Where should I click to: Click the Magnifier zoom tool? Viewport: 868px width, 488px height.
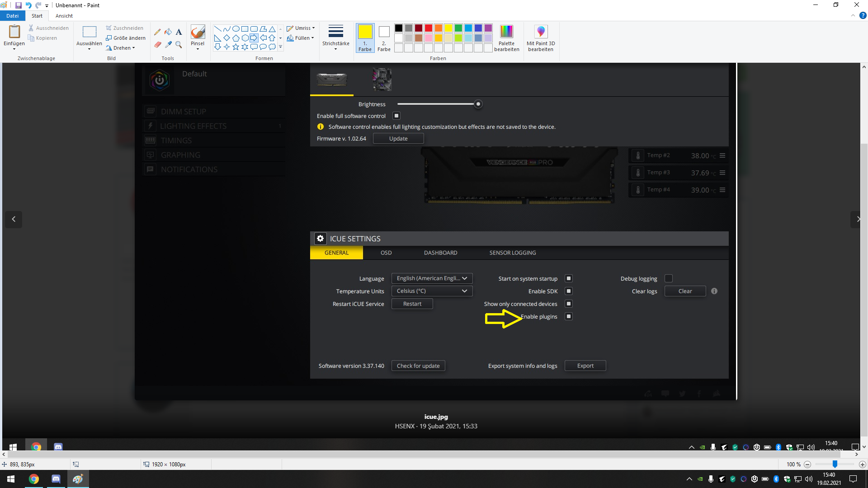click(x=179, y=44)
